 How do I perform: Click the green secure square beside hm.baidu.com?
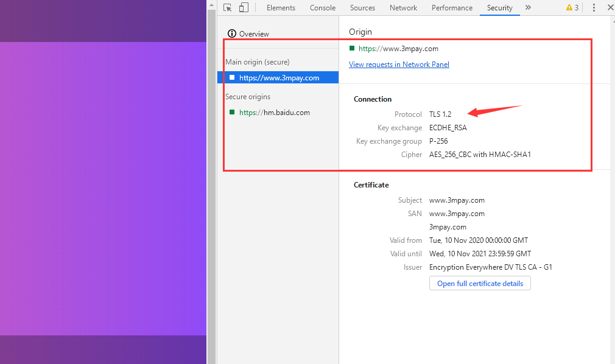point(232,112)
